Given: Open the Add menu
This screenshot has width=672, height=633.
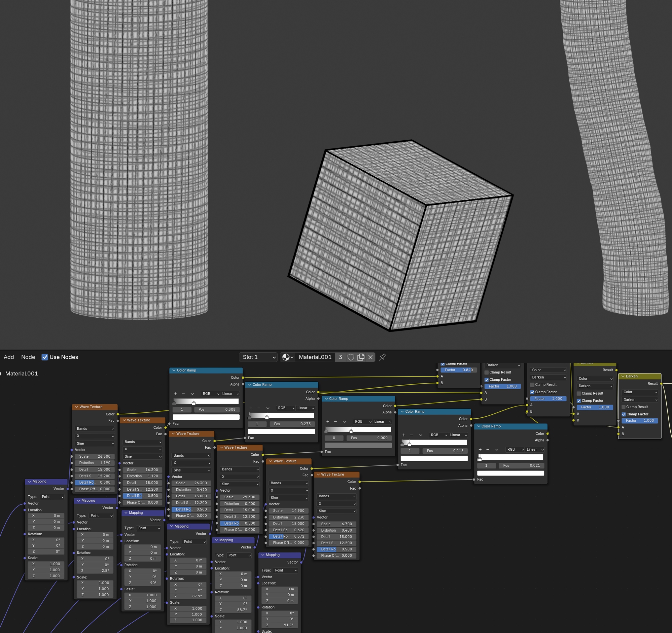Looking at the screenshot, I should (x=9, y=357).
